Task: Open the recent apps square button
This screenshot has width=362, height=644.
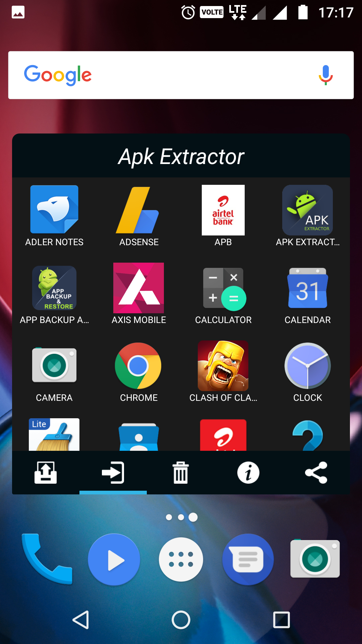Action: (x=282, y=620)
